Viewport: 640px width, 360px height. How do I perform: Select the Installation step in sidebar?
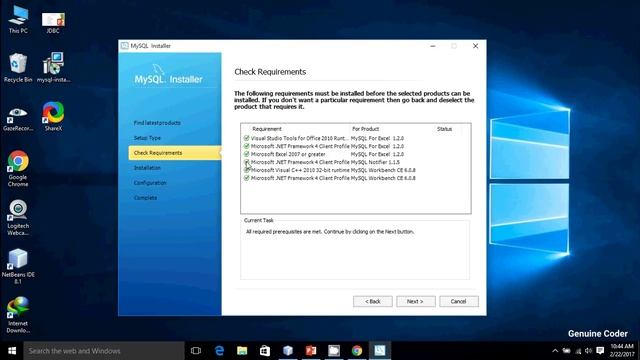147,168
